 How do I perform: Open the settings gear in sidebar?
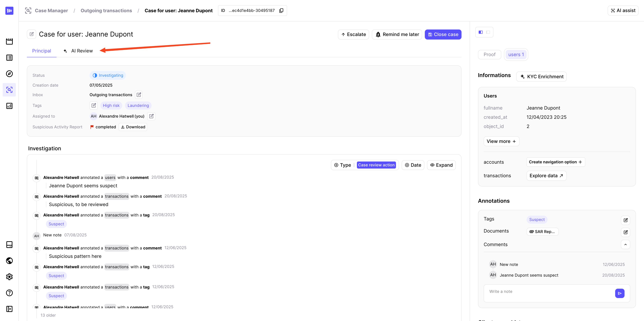(9, 277)
